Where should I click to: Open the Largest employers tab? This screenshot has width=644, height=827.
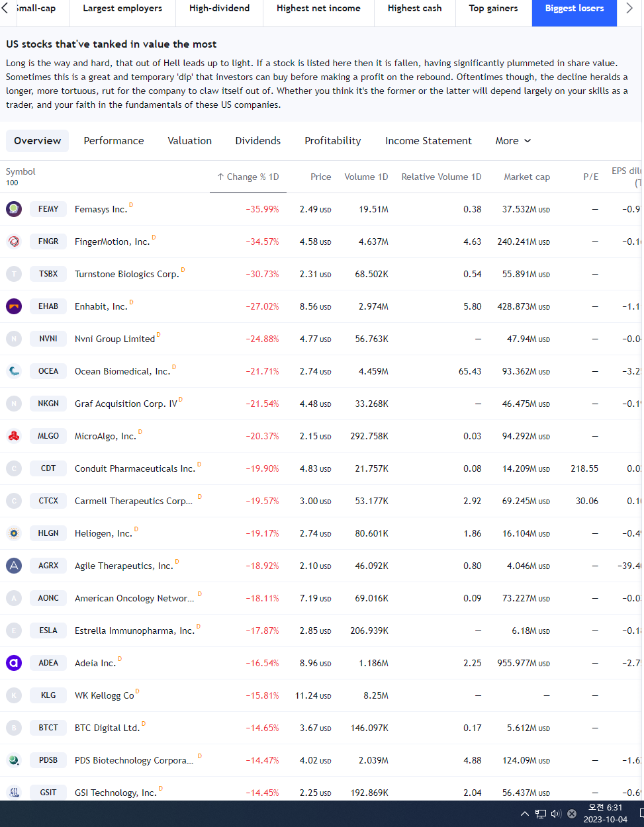click(122, 9)
